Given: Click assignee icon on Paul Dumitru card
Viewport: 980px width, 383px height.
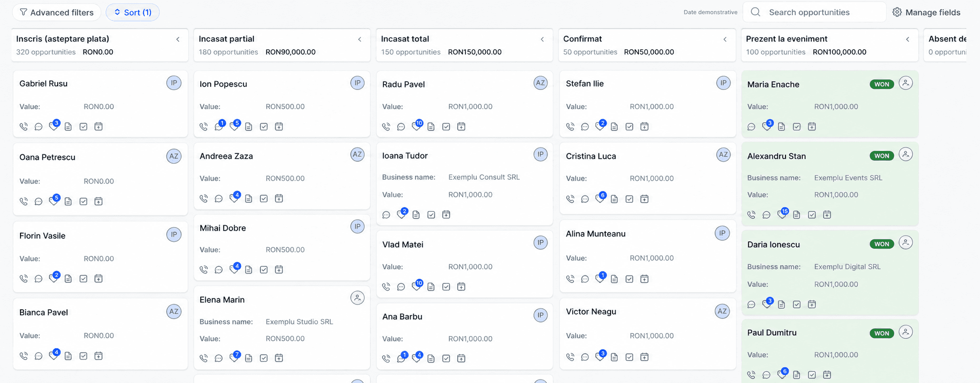Looking at the screenshot, I should click(906, 332).
